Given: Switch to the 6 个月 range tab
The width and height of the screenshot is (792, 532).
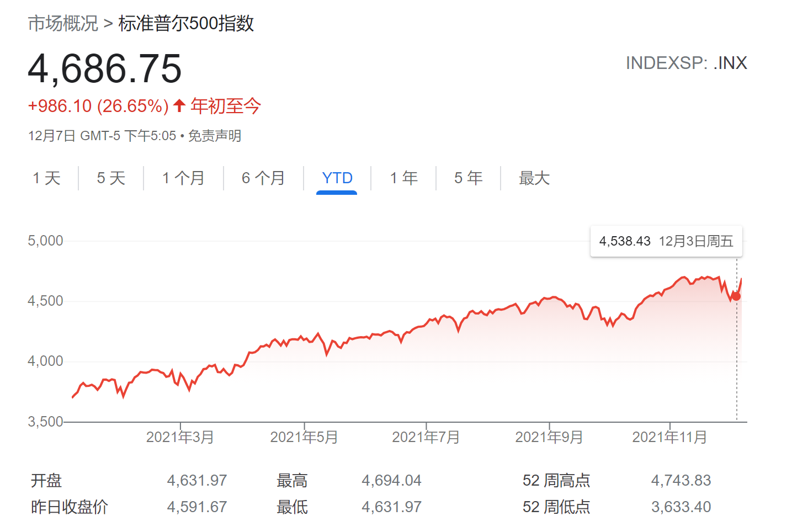Looking at the screenshot, I should tap(263, 178).
